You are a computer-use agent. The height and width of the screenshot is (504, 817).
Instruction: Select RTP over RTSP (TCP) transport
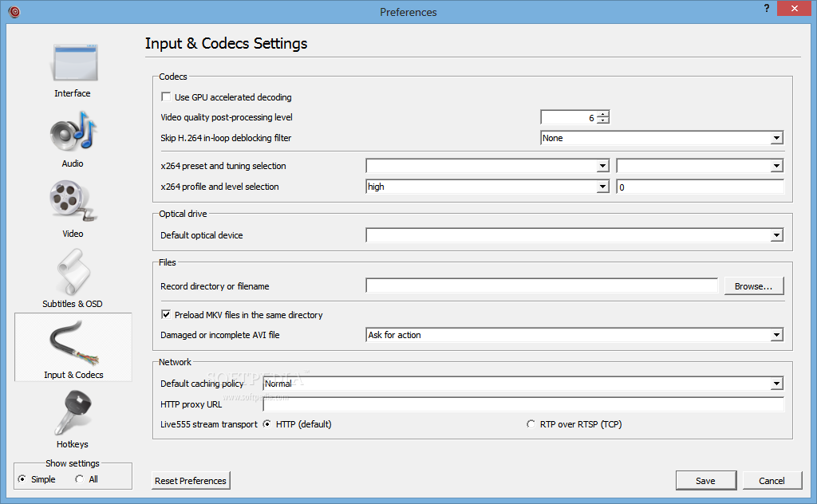(x=531, y=424)
